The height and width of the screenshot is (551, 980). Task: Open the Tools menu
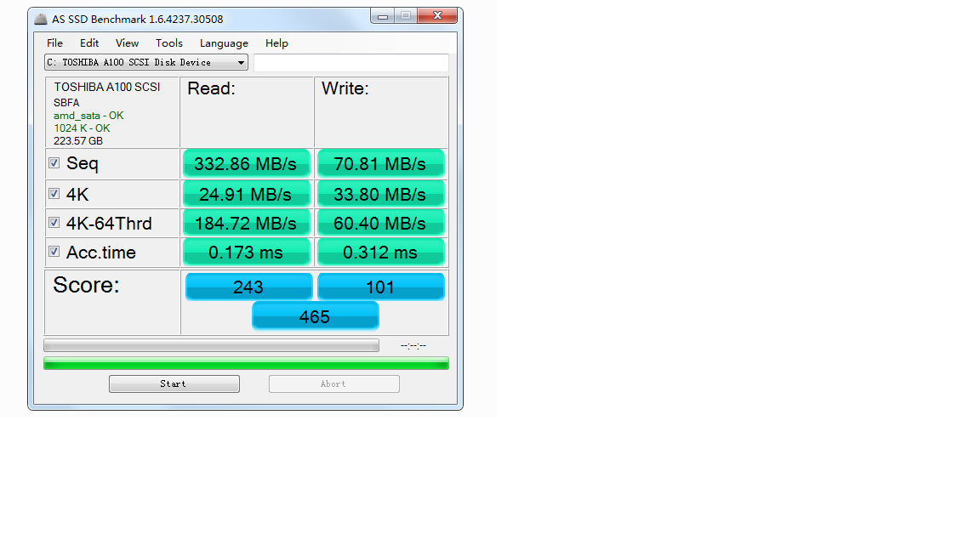tap(168, 43)
